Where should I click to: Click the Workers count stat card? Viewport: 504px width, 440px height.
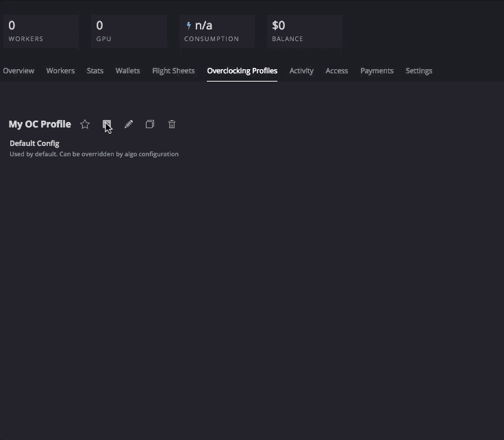[x=40, y=32]
